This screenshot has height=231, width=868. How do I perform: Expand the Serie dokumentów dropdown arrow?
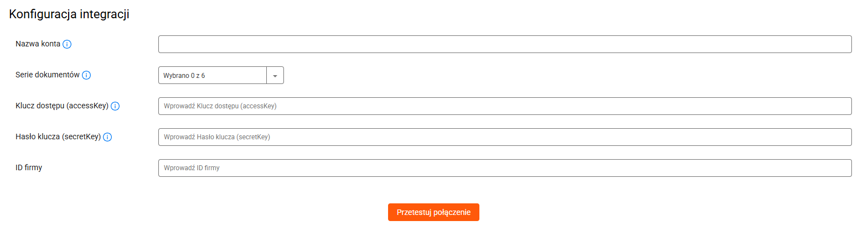click(x=275, y=76)
